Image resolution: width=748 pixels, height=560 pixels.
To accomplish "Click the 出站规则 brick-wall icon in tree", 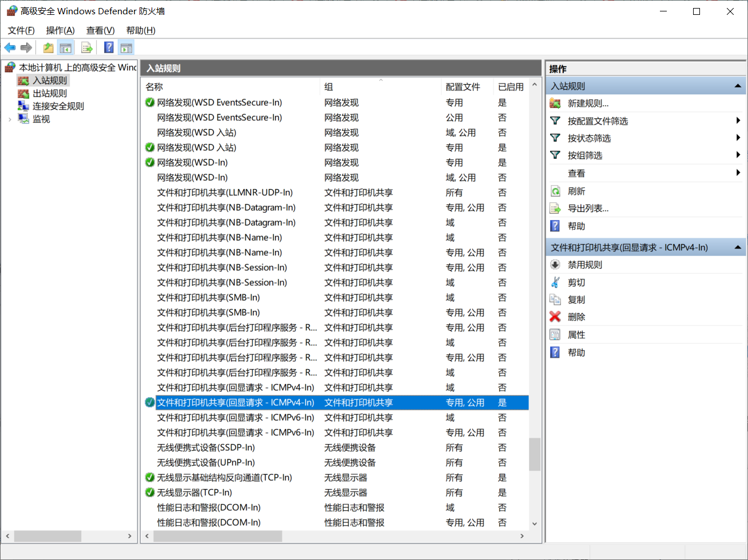I will tap(23, 94).
